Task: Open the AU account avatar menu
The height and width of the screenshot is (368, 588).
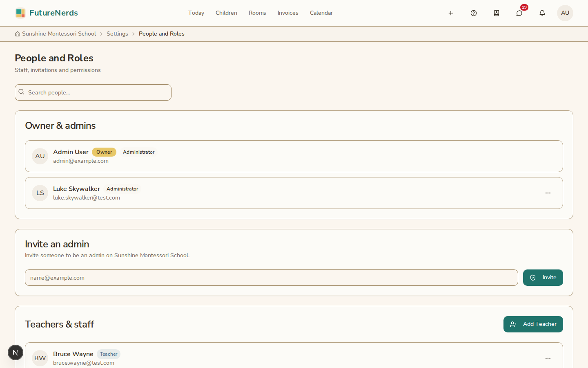Action: 565,13
